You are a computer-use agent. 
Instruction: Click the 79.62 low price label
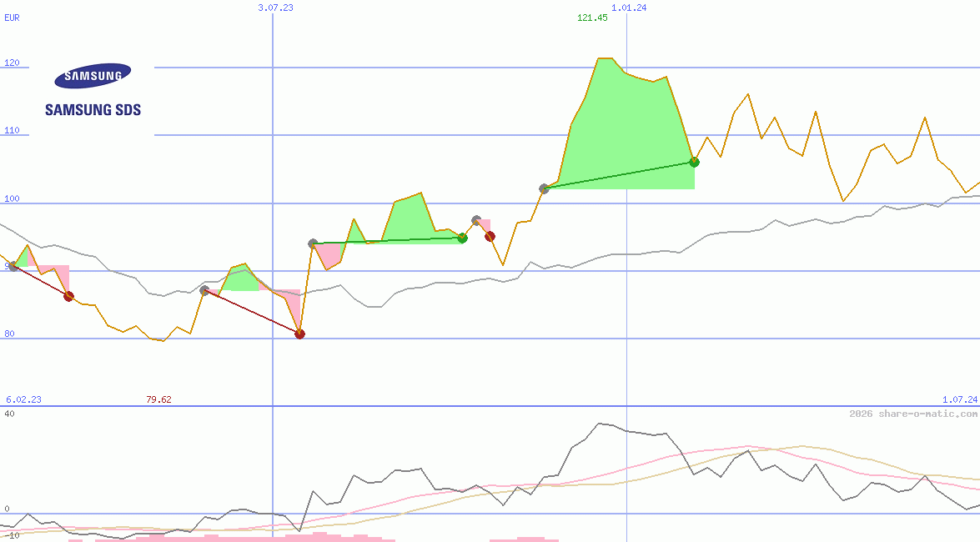pos(158,399)
